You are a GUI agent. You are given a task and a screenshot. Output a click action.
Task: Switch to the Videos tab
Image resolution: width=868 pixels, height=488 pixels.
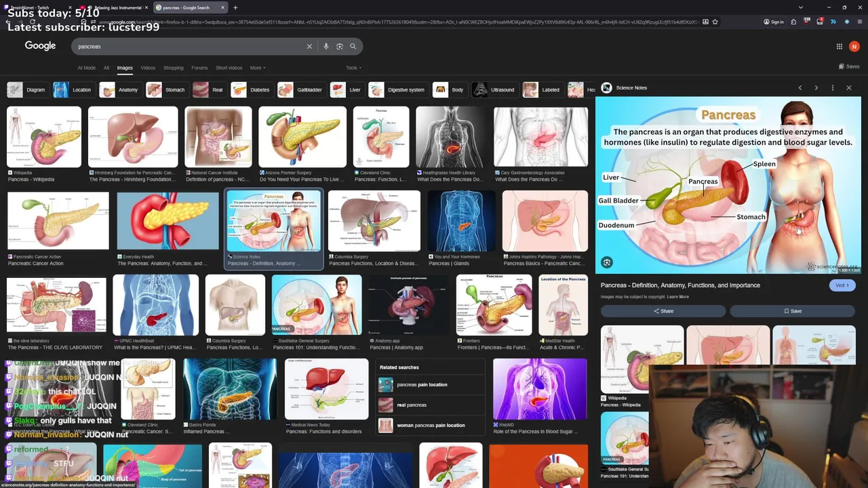(148, 68)
